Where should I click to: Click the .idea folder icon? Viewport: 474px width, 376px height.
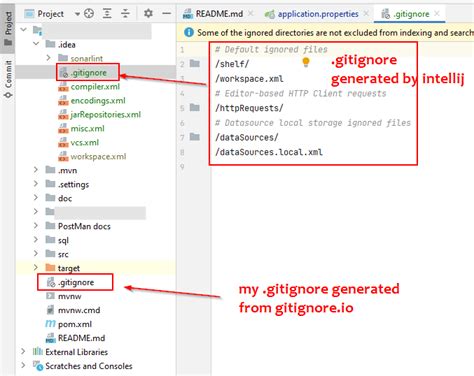coord(50,44)
